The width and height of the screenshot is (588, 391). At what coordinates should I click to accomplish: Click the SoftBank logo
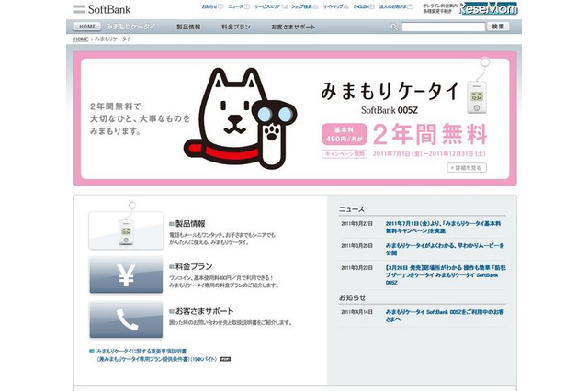(x=102, y=9)
